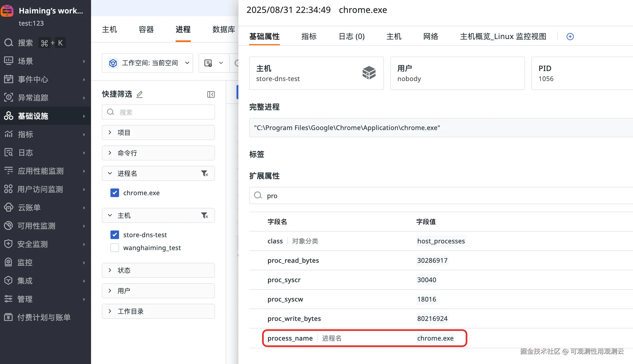Open the 网络 detail tab
Image resolution: width=633 pixels, height=364 pixels.
431,37
